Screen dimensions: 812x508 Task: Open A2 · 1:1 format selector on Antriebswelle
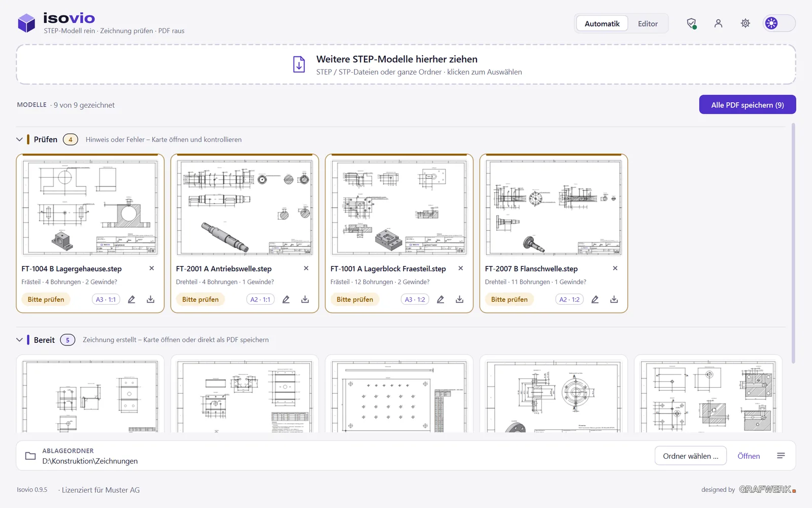point(260,300)
